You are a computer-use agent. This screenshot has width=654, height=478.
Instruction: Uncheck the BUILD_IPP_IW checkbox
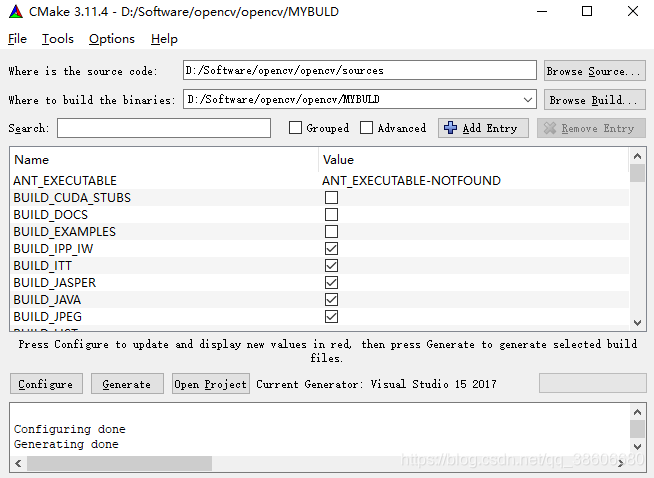(x=331, y=249)
